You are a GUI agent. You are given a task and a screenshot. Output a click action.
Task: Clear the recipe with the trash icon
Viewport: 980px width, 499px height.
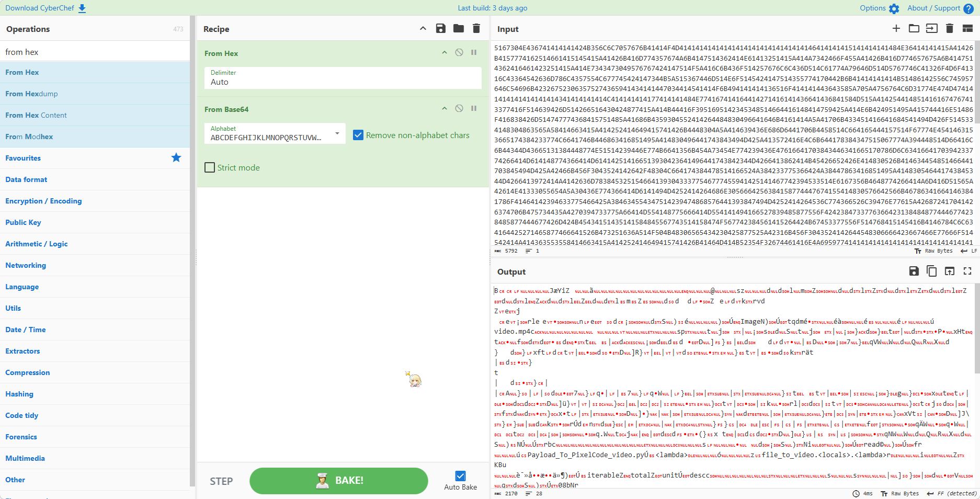pyautogui.click(x=476, y=29)
